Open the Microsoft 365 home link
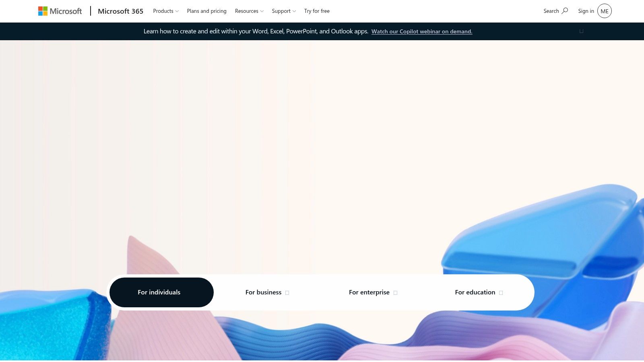Viewport: 644px width, 362px height. tap(120, 11)
